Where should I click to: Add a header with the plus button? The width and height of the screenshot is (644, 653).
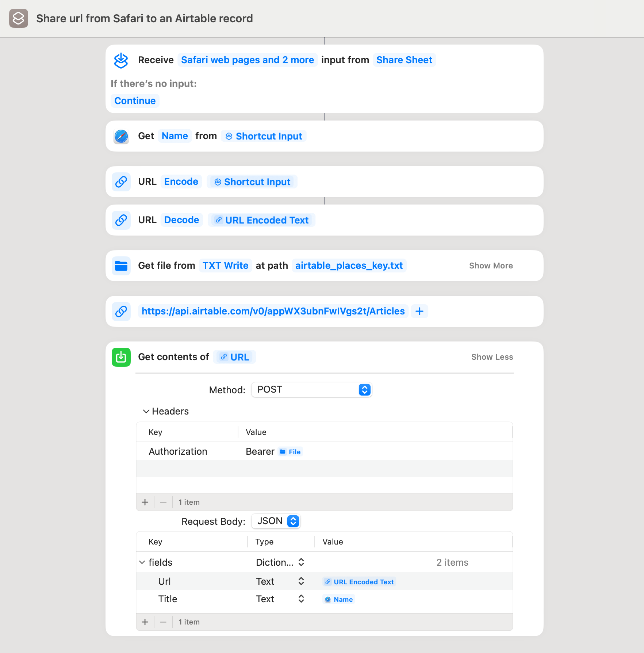tap(145, 502)
